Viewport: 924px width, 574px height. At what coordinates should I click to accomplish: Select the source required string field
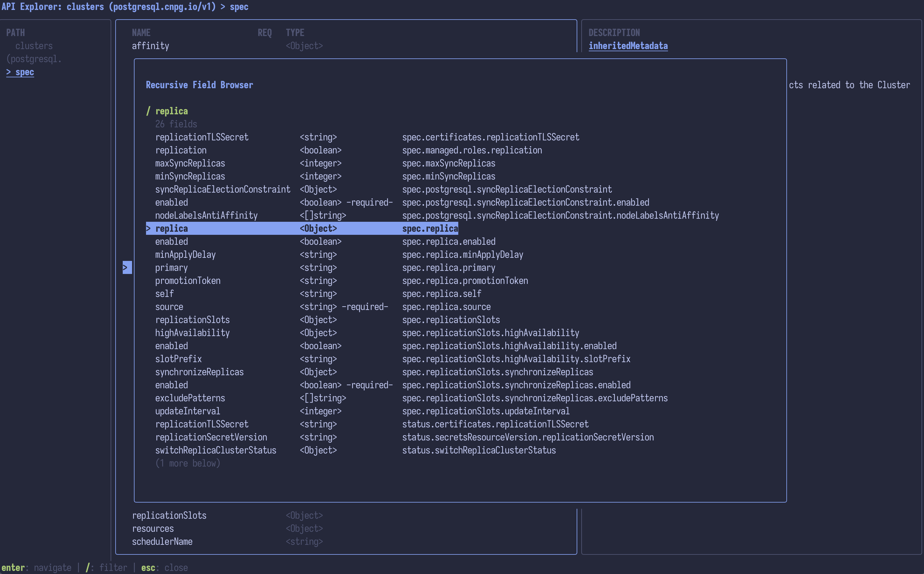click(x=169, y=306)
